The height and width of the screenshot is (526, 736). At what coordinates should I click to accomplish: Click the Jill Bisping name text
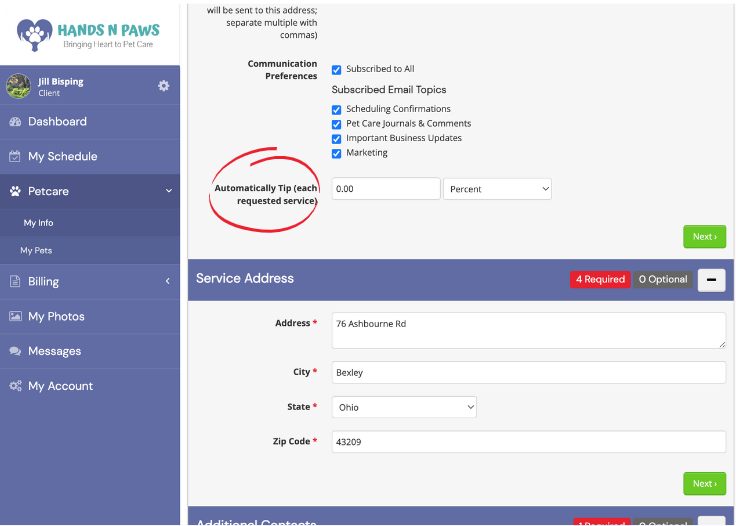click(x=61, y=82)
